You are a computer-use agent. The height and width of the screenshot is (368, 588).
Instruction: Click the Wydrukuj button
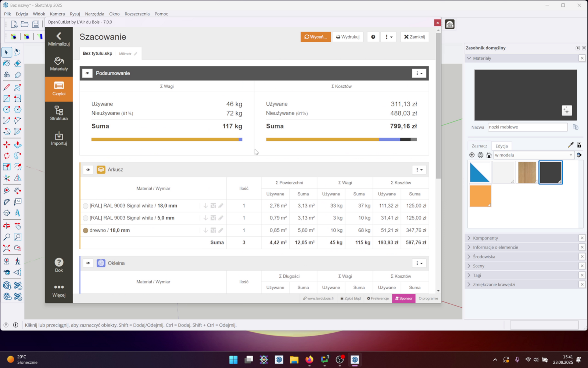point(348,37)
